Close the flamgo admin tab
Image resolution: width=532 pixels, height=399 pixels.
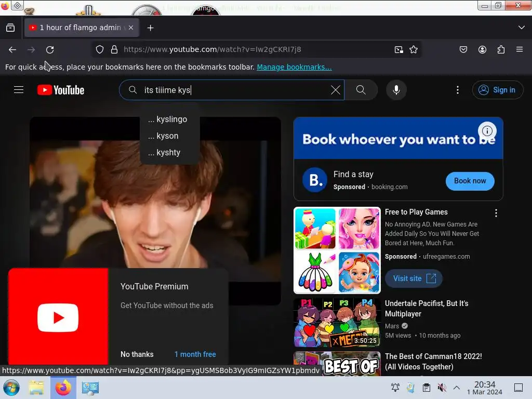[131, 28]
